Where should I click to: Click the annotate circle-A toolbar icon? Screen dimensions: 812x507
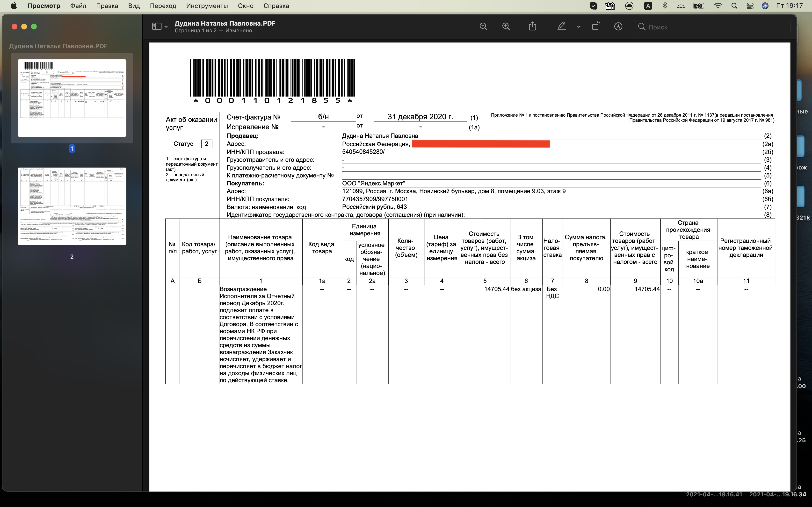pos(618,27)
